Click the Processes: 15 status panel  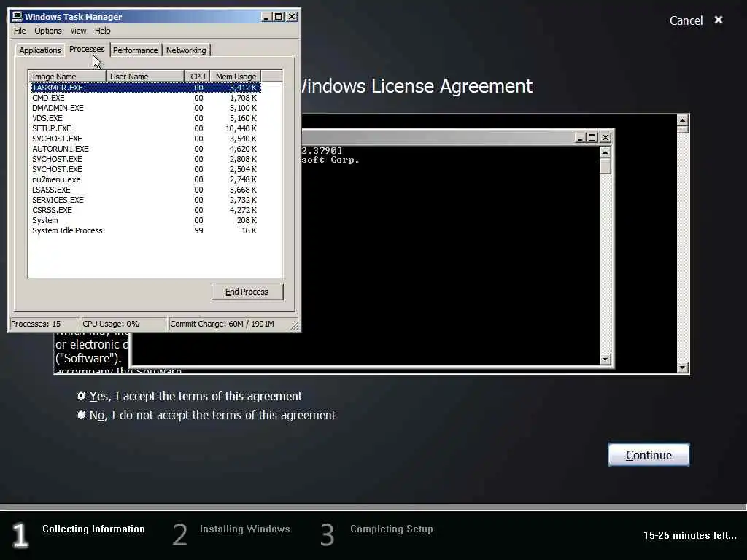[44, 324]
